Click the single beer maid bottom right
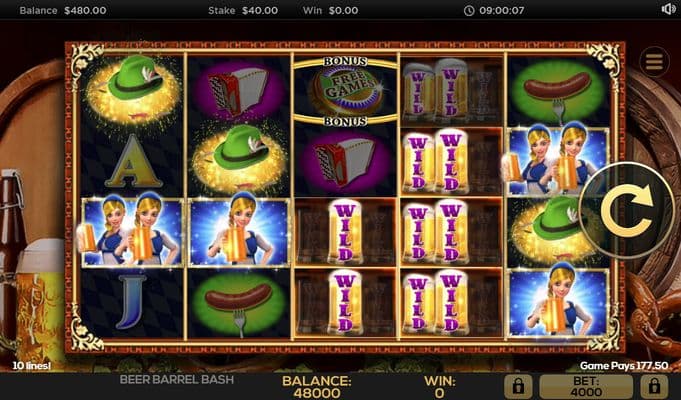The width and height of the screenshot is (681, 400). point(558,302)
